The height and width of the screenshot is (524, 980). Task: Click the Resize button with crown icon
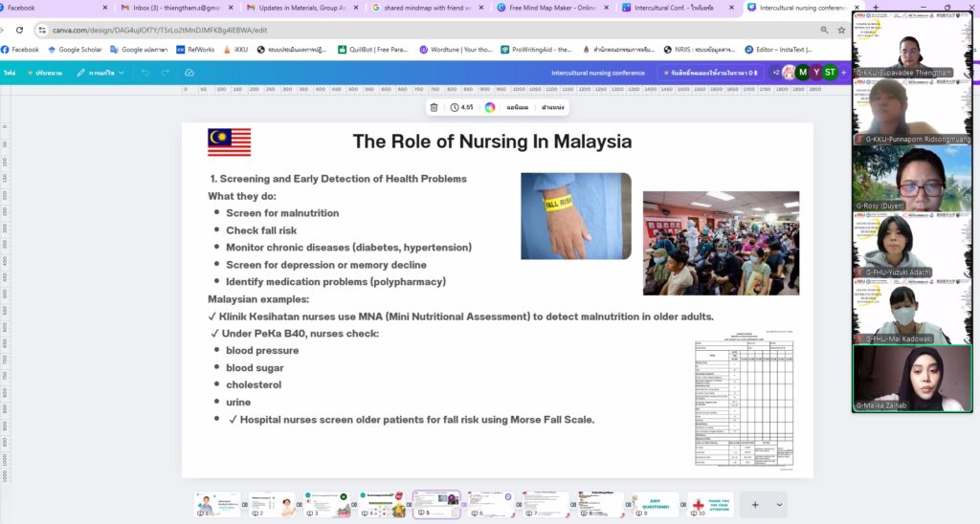point(44,73)
